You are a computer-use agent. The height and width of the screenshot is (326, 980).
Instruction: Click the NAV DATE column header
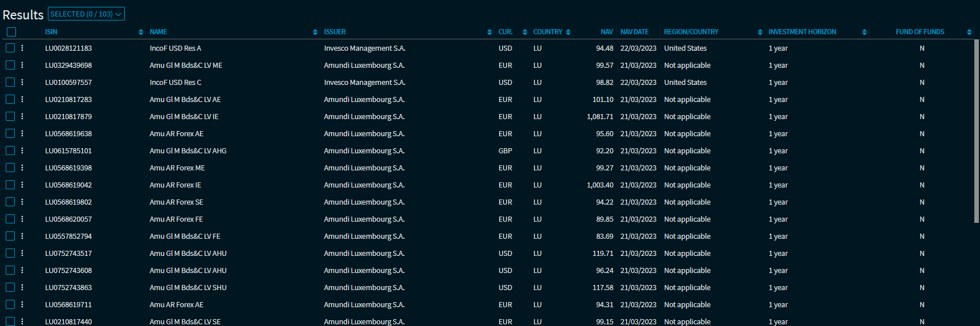click(x=634, y=32)
